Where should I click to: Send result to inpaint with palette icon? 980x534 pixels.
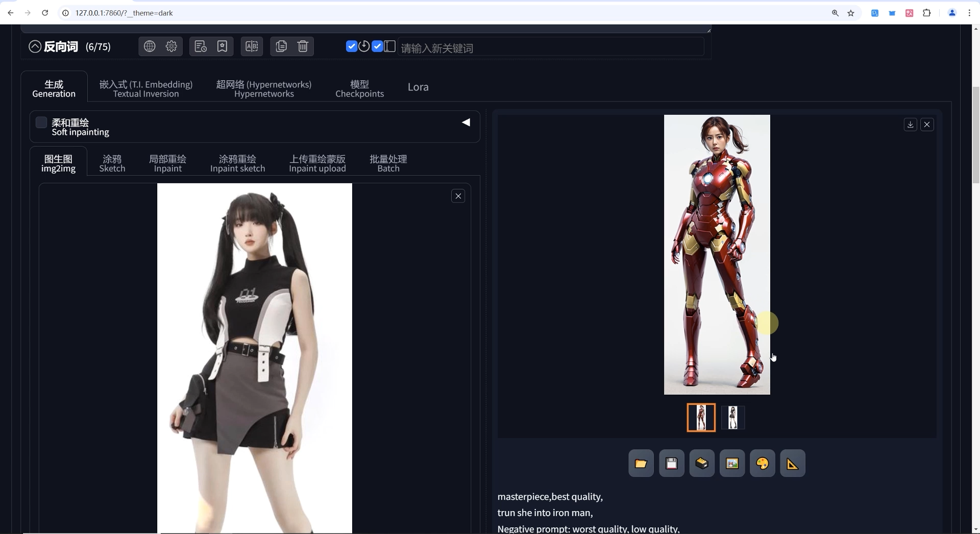point(763,463)
